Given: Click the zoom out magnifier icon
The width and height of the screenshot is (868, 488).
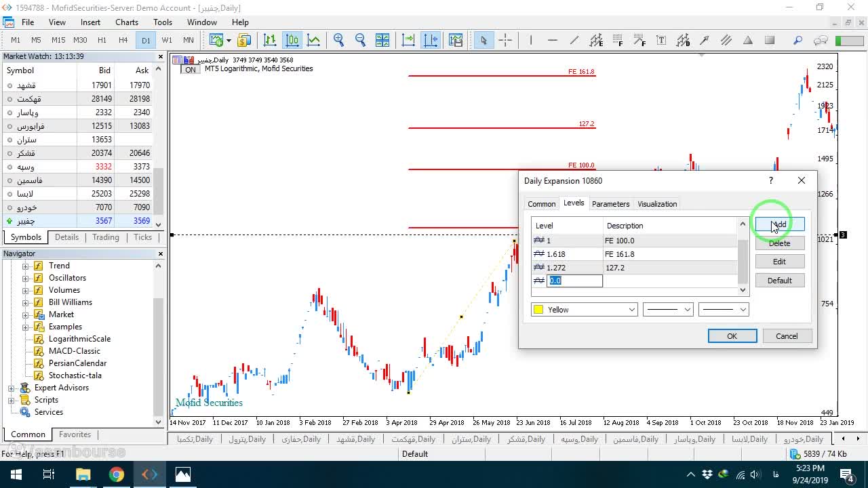Looking at the screenshot, I should pos(360,40).
